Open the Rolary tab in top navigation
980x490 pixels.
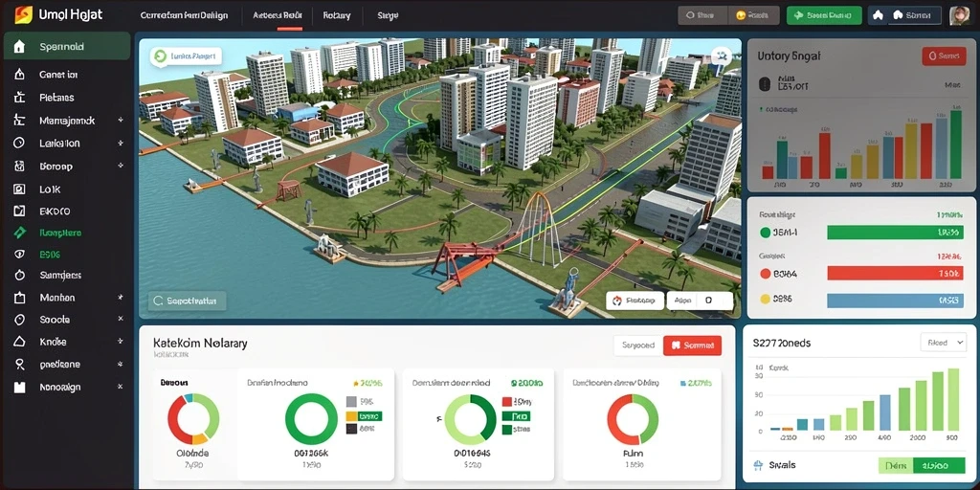pyautogui.click(x=337, y=15)
